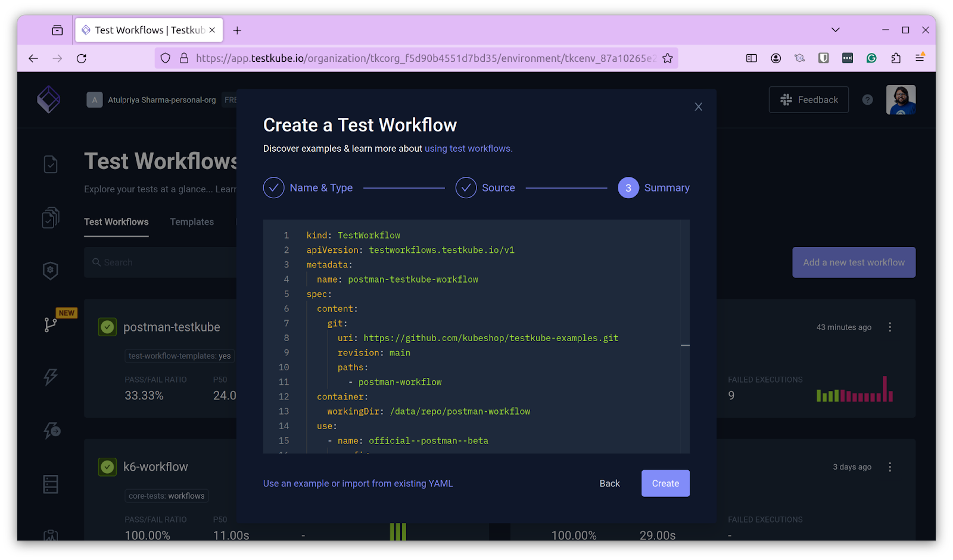This screenshot has height=560, width=953.
Task: Open Test Workflows branch icon marked NEW
Action: tap(51, 324)
